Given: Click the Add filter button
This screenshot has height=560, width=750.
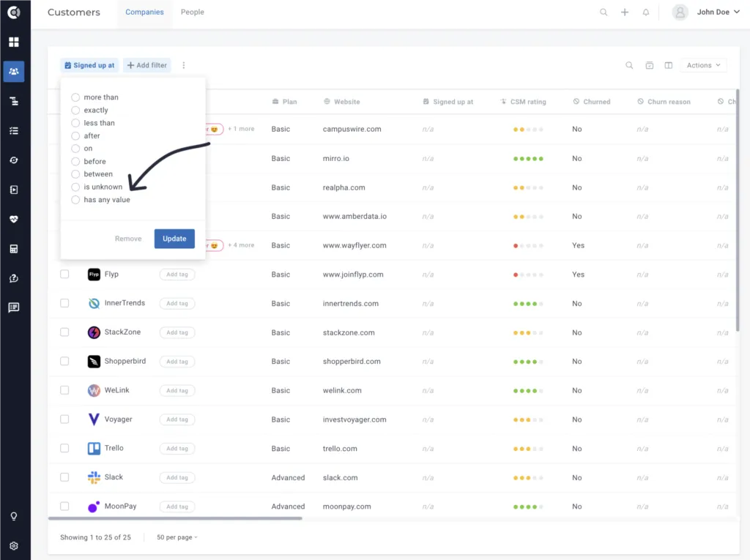Looking at the screenshot, I should pyautogui.click(x=147, y=66).
